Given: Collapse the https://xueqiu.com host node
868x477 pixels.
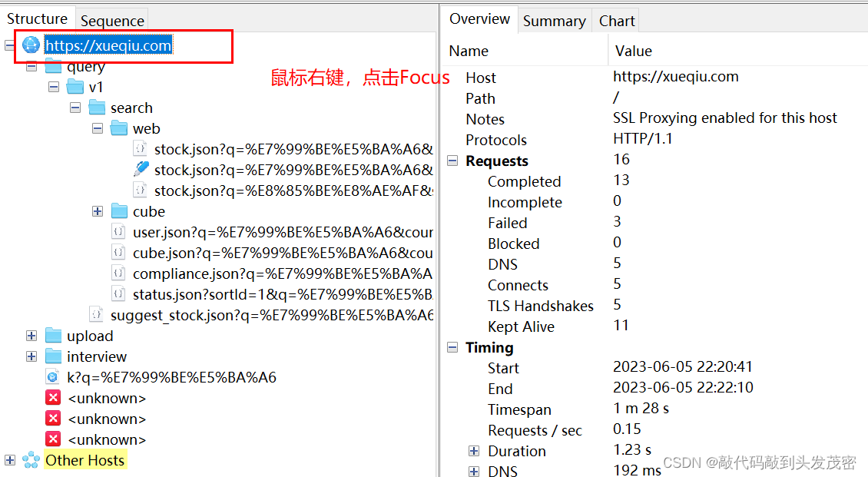Looking at the screenshot, I should tap(10, 45).
